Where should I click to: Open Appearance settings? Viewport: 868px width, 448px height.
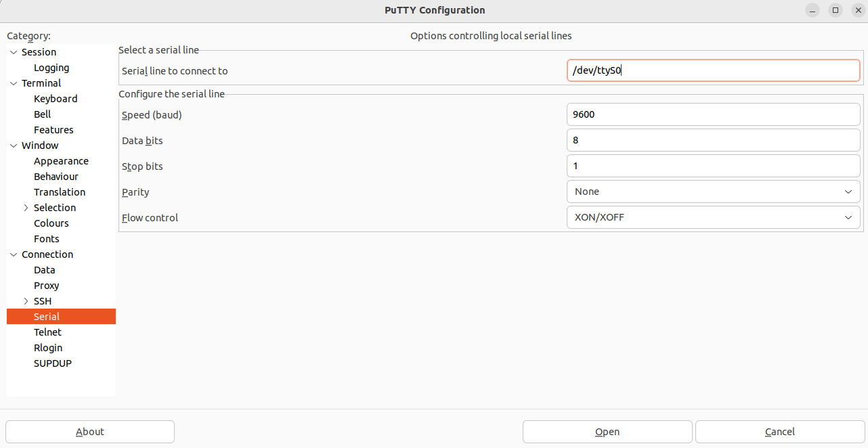click(x=61, y=161)
